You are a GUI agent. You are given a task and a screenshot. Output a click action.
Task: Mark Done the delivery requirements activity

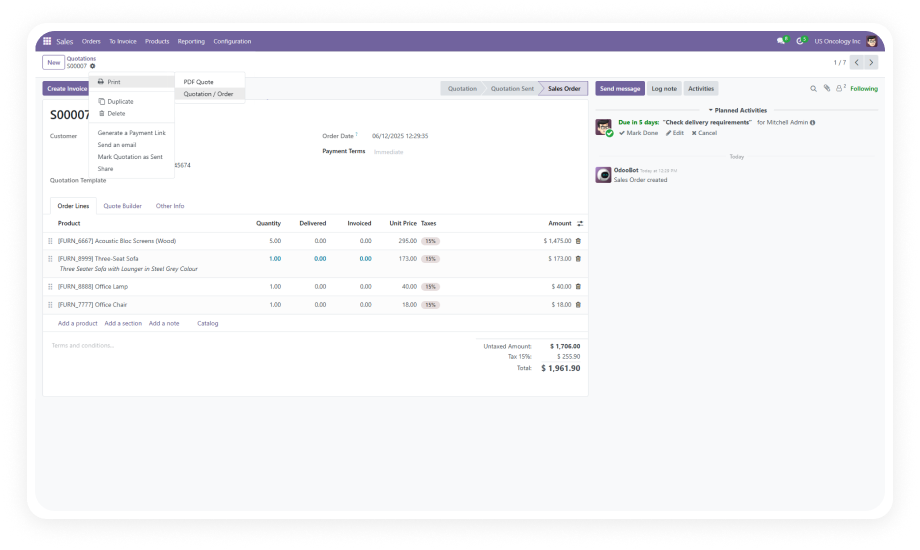[x=638, y=133]
